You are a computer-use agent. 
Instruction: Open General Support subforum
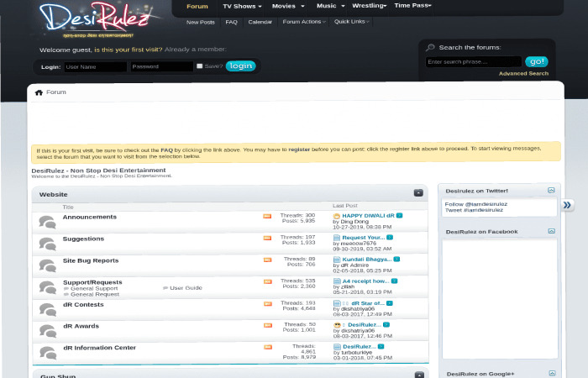[94, 288]
